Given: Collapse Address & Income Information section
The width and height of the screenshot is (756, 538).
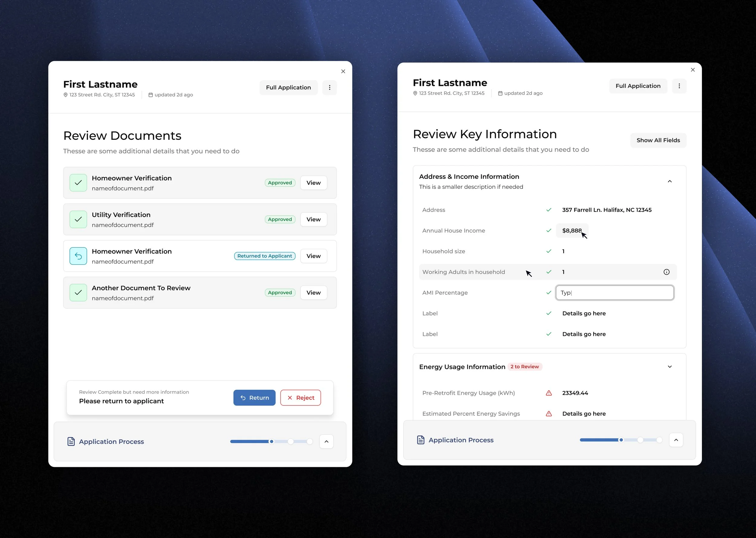Looking at the screenshot, I should pos(669,181).
